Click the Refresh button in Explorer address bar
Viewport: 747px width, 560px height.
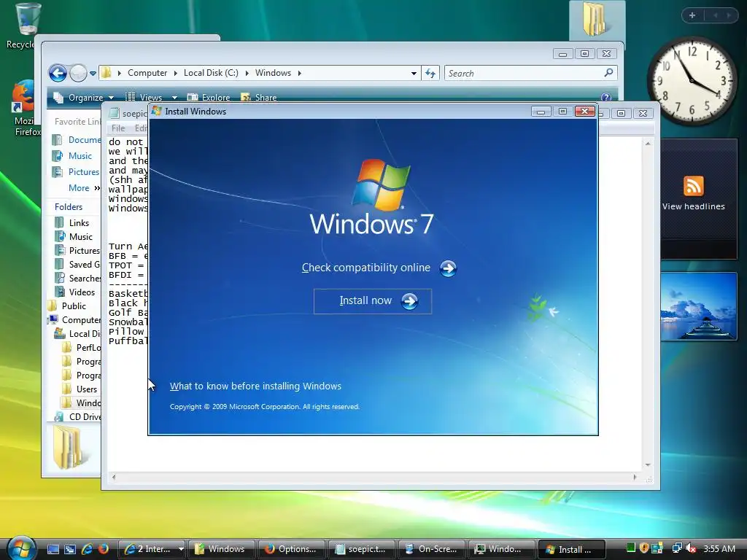pos(430,73)
